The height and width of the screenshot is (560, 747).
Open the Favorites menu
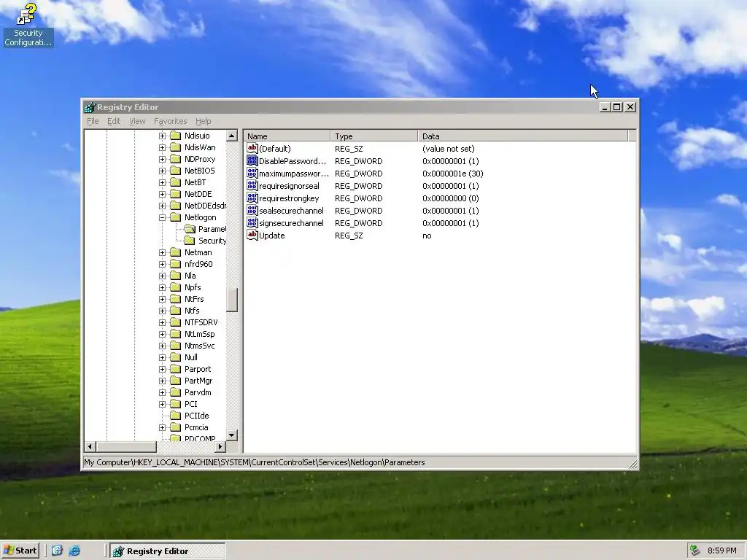pyautogui.click(x=170, y=122)
